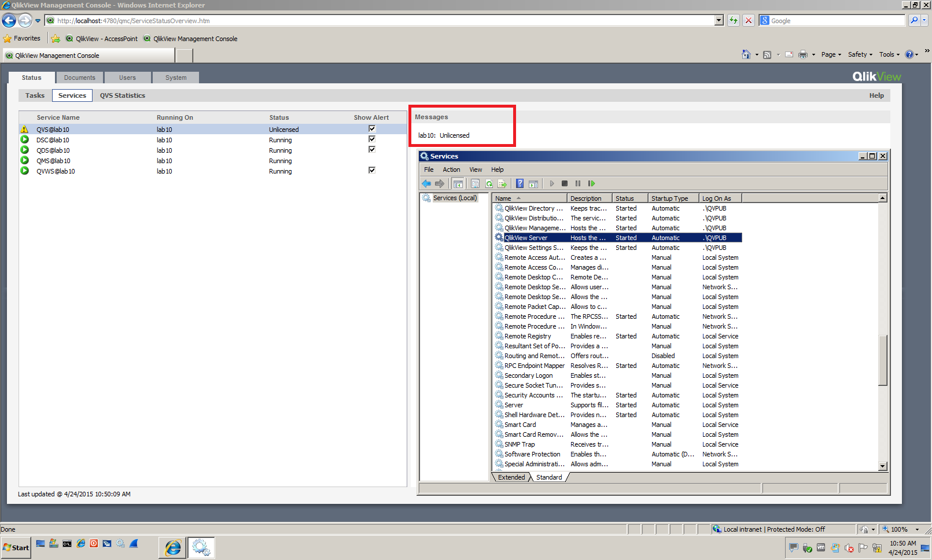The width and height of the screenshot is (932, 560).
Task: Click the Services list vertical scrollbar thumb
Action: [883, 360]
